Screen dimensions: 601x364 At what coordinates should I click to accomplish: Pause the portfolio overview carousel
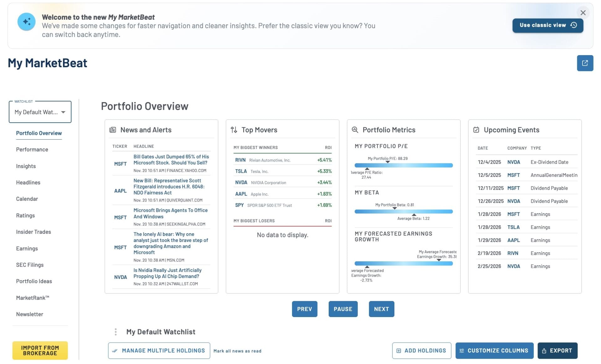343,309
